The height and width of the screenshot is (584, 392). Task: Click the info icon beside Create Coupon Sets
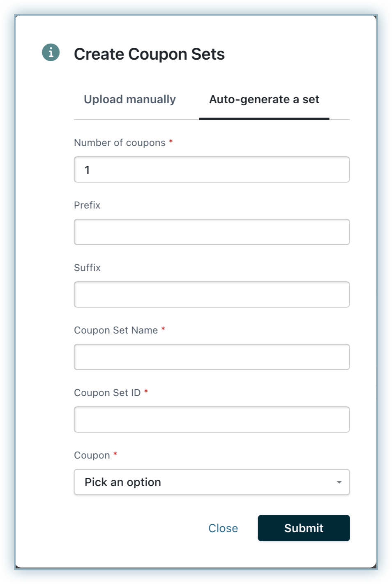51,53
